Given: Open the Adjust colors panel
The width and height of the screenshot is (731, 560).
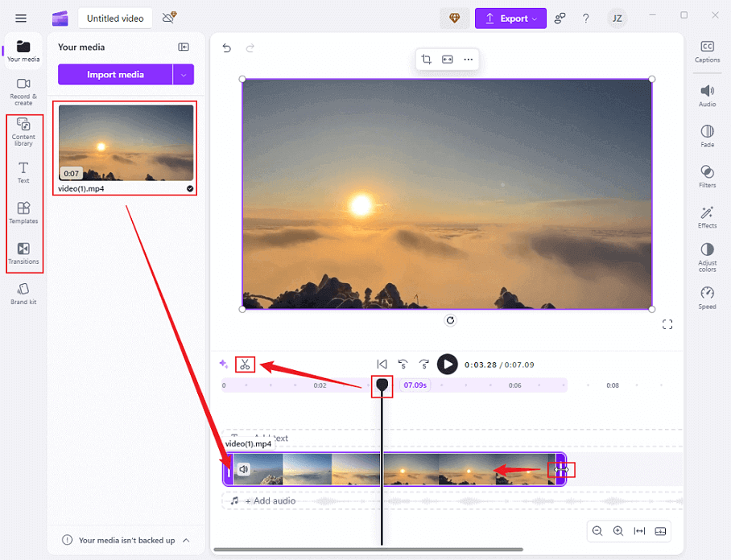Looking at the screenshot, I should [706, 257].
